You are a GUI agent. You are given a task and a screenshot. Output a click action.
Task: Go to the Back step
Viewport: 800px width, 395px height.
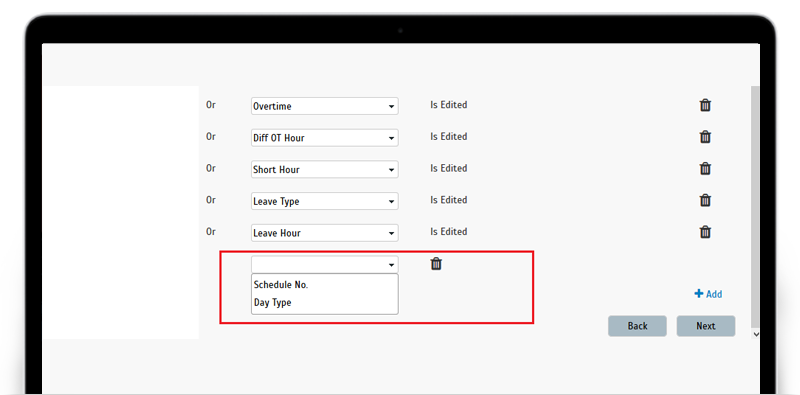[x=637, y=326]
